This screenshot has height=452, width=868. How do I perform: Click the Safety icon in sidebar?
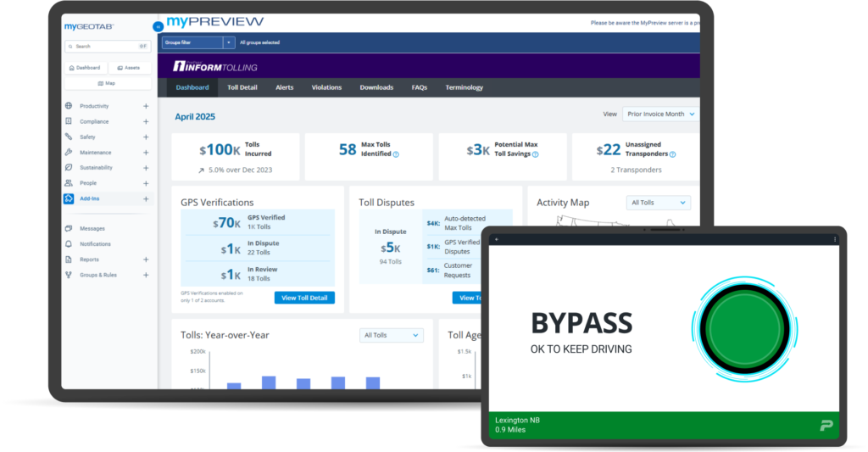pos(69,137)
